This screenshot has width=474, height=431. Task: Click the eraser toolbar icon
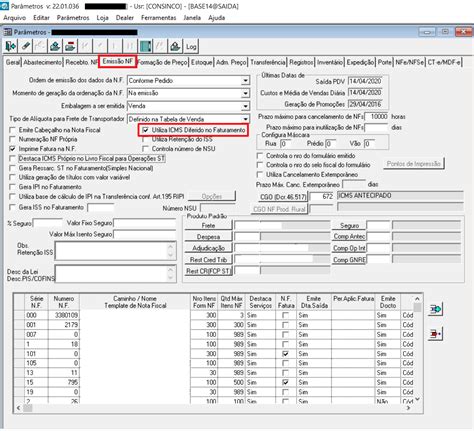(25, 46)
